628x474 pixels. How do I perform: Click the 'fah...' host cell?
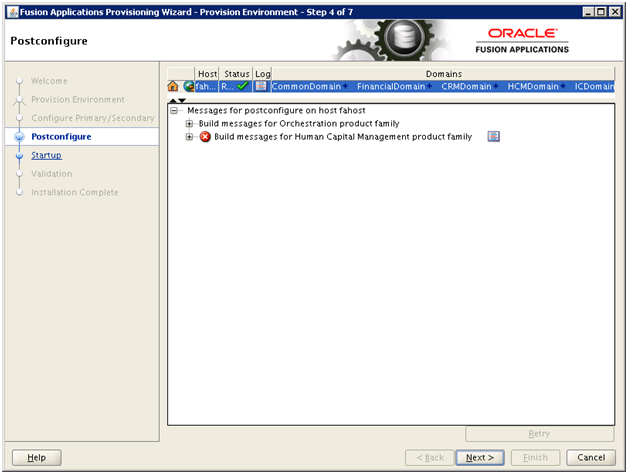click(x=206, y=87)
